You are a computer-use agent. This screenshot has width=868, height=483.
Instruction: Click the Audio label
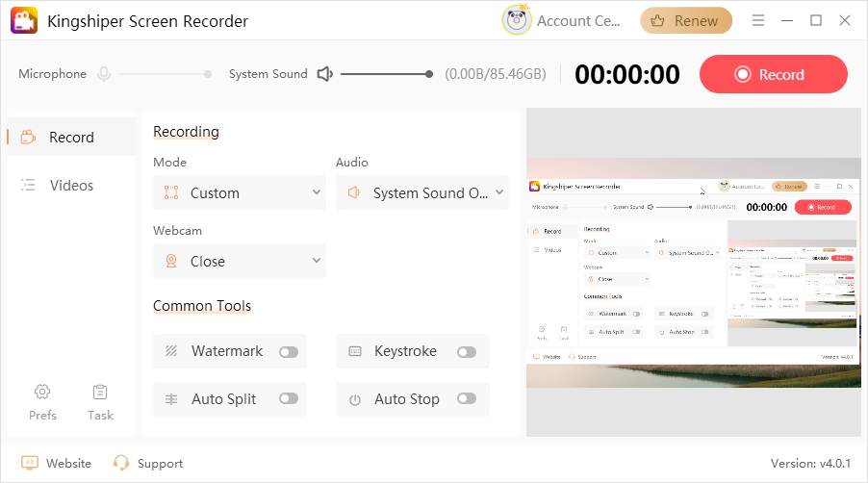(x=352, y=162)
